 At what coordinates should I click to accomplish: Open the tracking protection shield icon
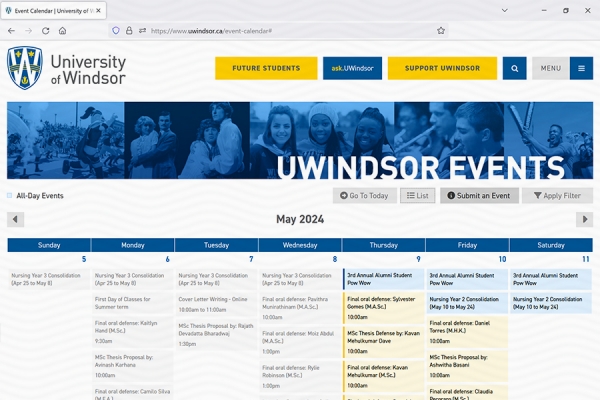116,31
